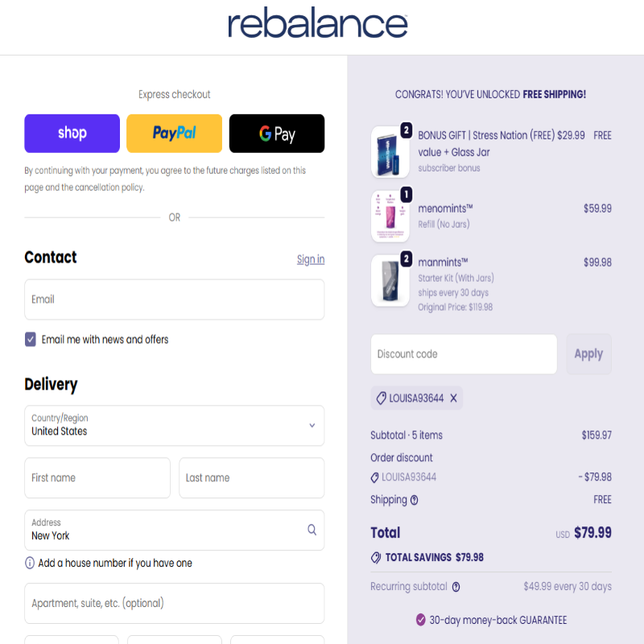
Task: Remove the LOUISA93644 discount code
Action: (x=453, y=398)
